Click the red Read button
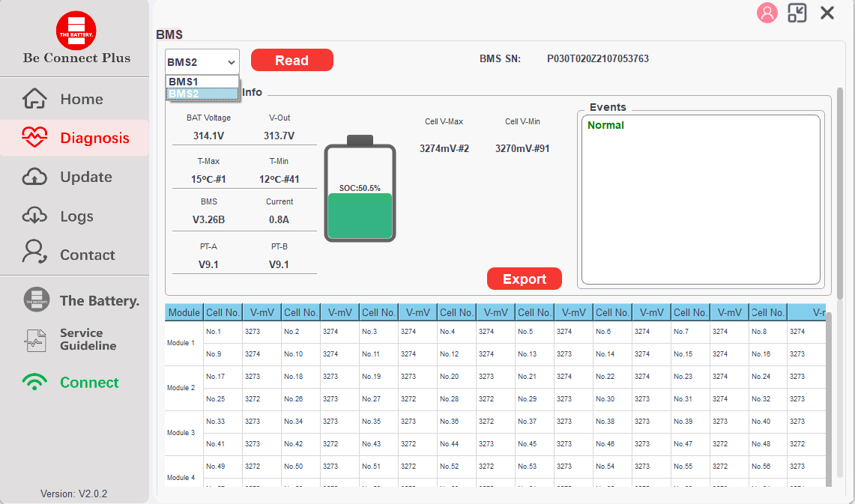The width and height of the screenshot is (855, 504). point(291,60)
